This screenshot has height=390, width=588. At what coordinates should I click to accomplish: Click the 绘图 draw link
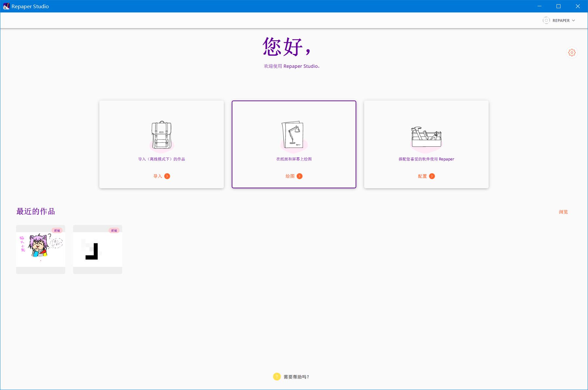tap(290, 176)
